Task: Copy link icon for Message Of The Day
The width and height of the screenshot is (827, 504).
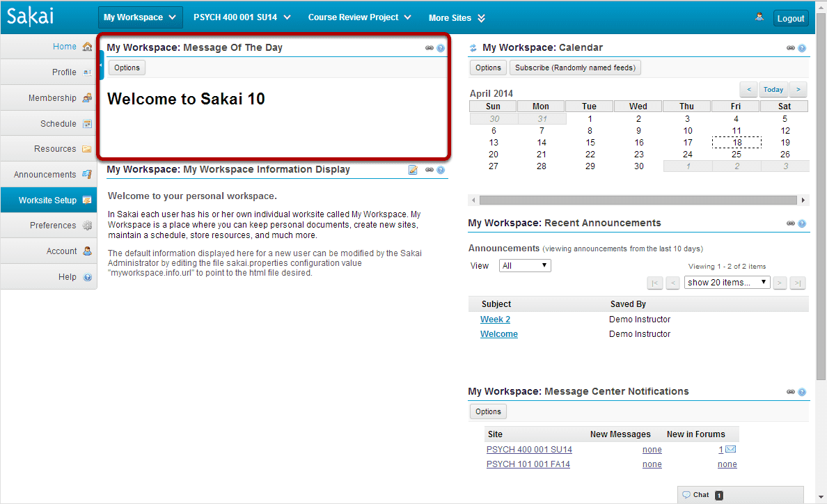Action: (430, 48)
